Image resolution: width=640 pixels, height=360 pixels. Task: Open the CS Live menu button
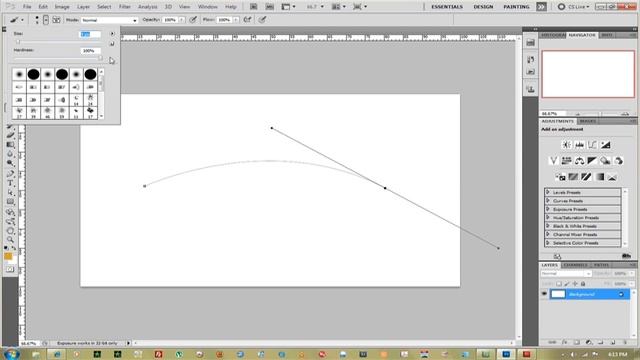click(x=573, y=7)
